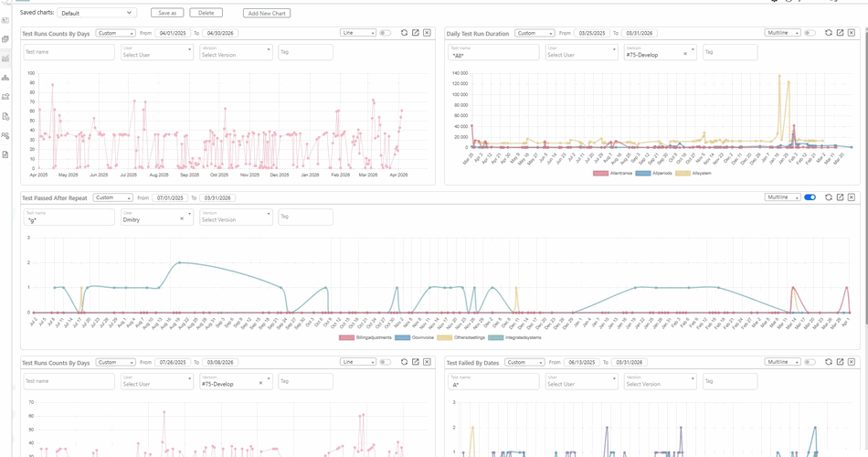Open the charts section in the sidebar
Viewport: 868px width, 457px height.
tap(5, 58)
